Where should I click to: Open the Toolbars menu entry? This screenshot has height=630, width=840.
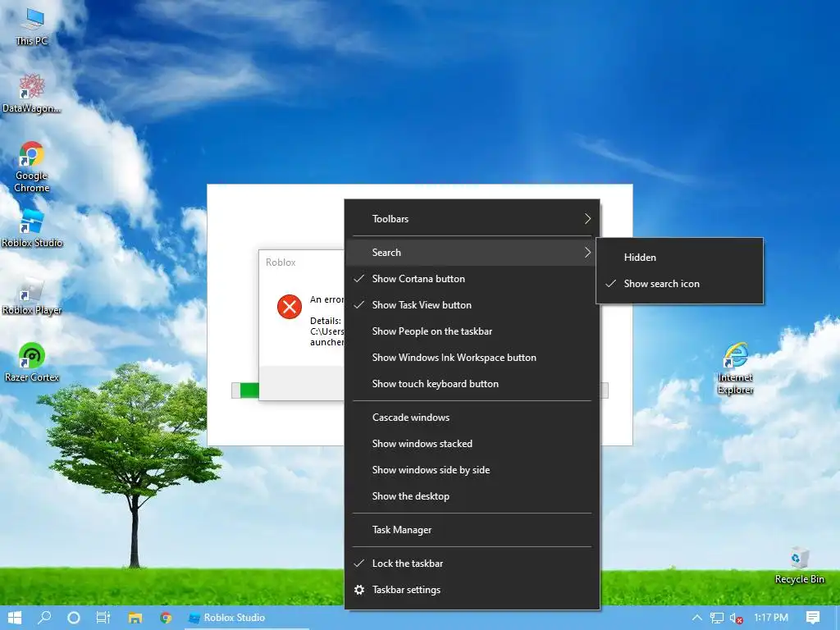click(472, 218)
